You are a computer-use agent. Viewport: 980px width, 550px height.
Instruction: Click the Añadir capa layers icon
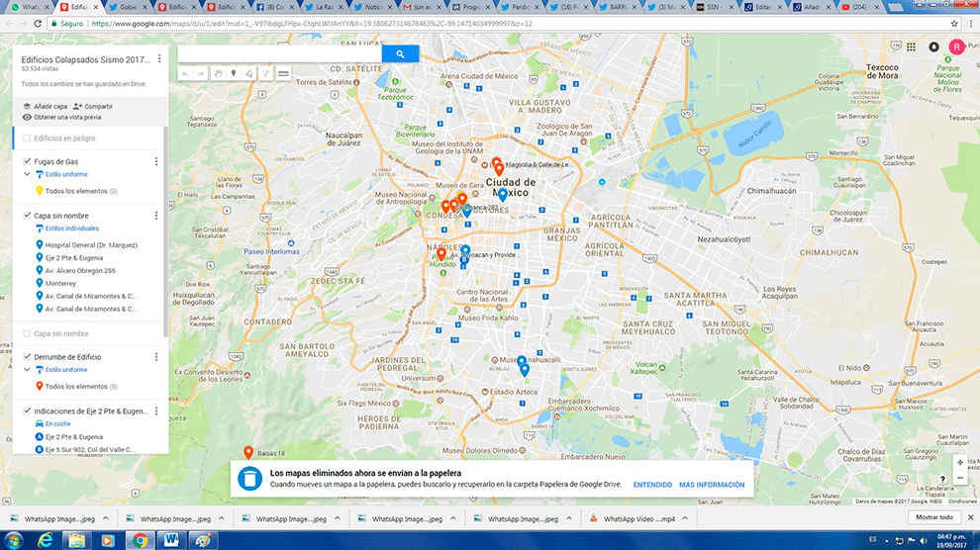pyautogui.click(x=27, y=106)
